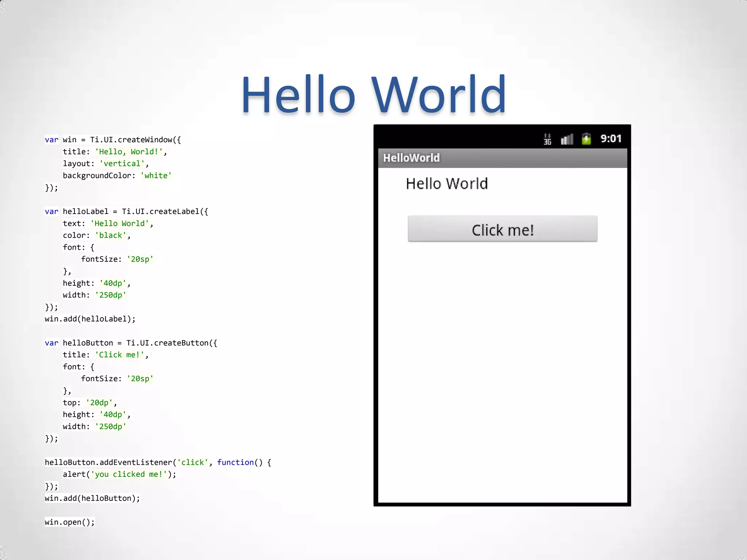
Task: Click the win.open(); line
Action: tap(70, 522)
